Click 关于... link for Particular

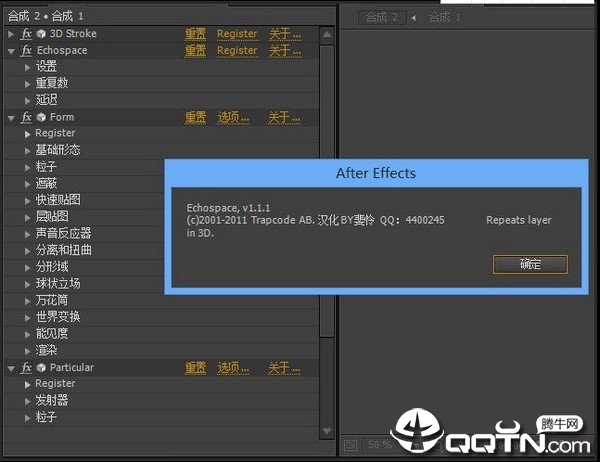(x=284, y=368)
